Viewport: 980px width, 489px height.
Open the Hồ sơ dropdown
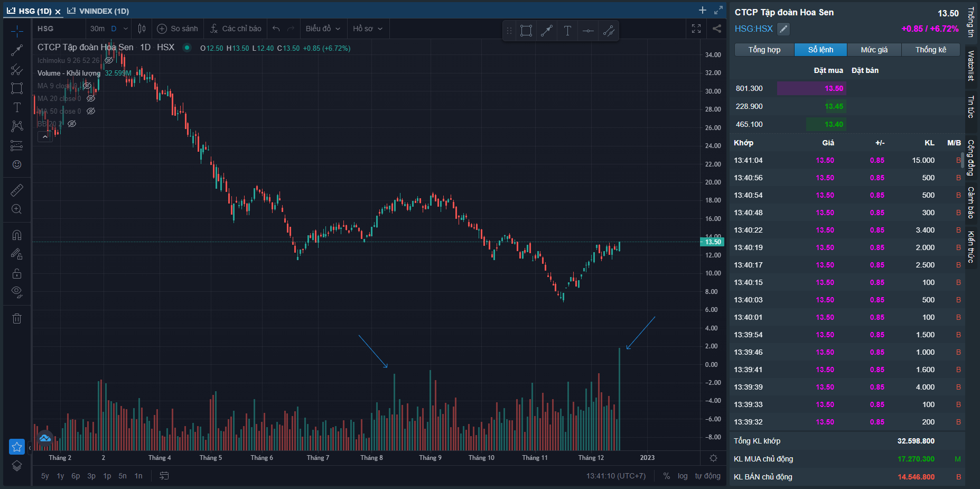point(368,29)
